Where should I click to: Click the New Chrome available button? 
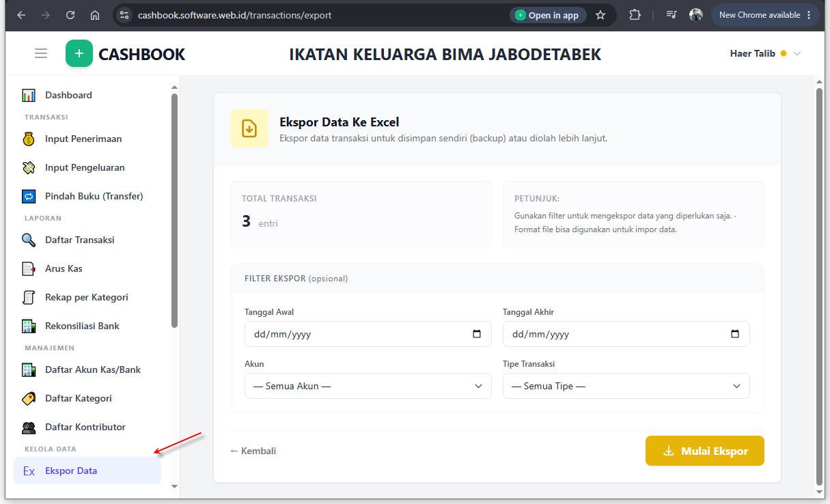click(x=764, y=15)
